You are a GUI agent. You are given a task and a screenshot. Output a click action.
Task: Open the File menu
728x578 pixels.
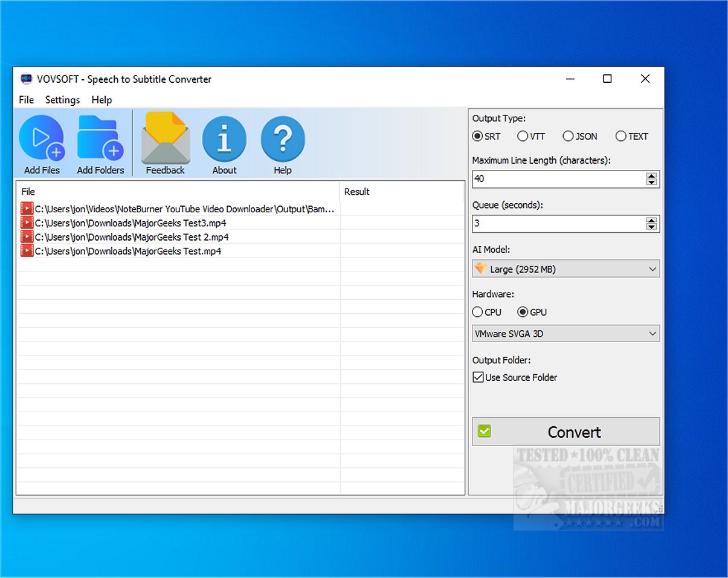click(27, 100)
